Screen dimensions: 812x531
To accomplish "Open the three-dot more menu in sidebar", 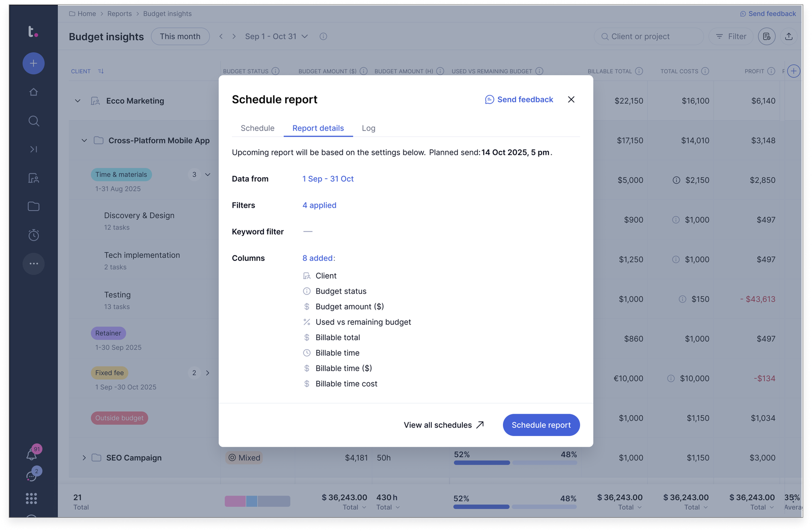I will (x=33, y=263).
